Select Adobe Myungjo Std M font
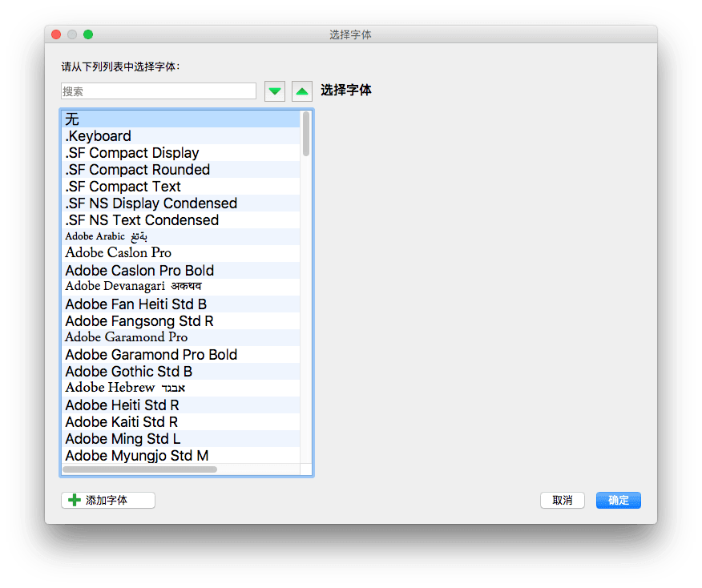Image resolution: width=702 pixels, height=588 pixels. pos(180,456)
